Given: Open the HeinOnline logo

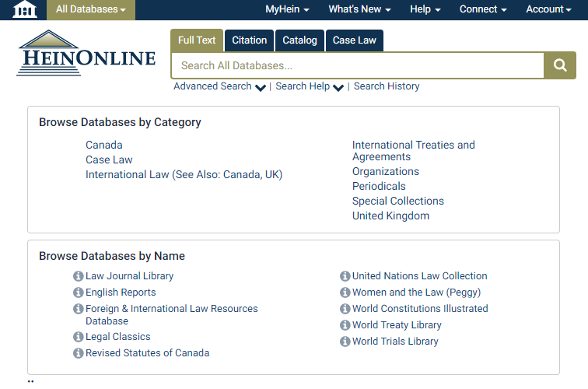Looking at the screenshot, I should [86, 53].
